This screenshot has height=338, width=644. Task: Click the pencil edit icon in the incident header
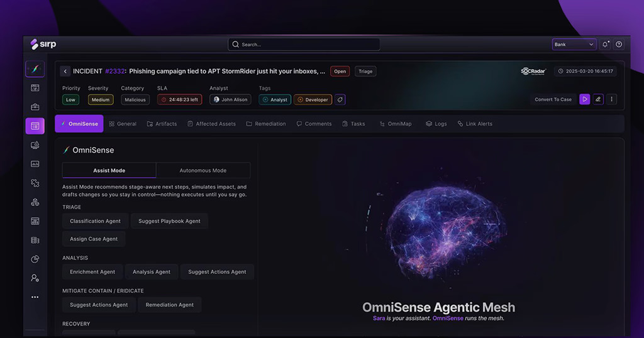598,99
